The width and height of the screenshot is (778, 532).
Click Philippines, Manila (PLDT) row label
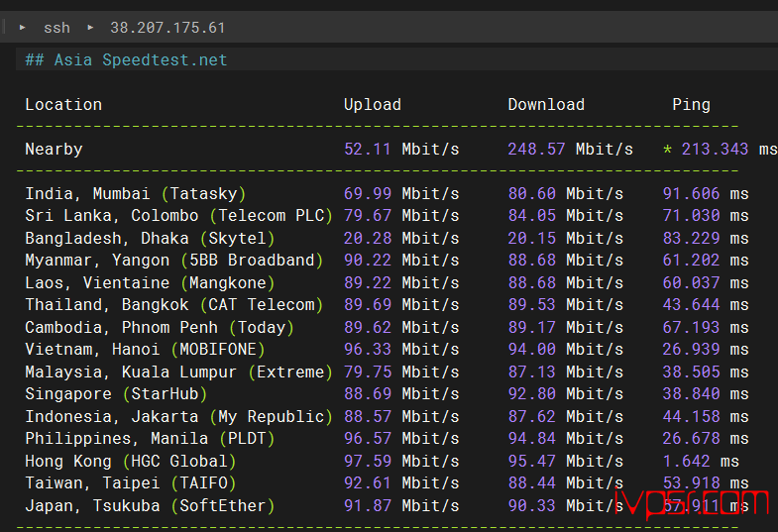[150, 439]
